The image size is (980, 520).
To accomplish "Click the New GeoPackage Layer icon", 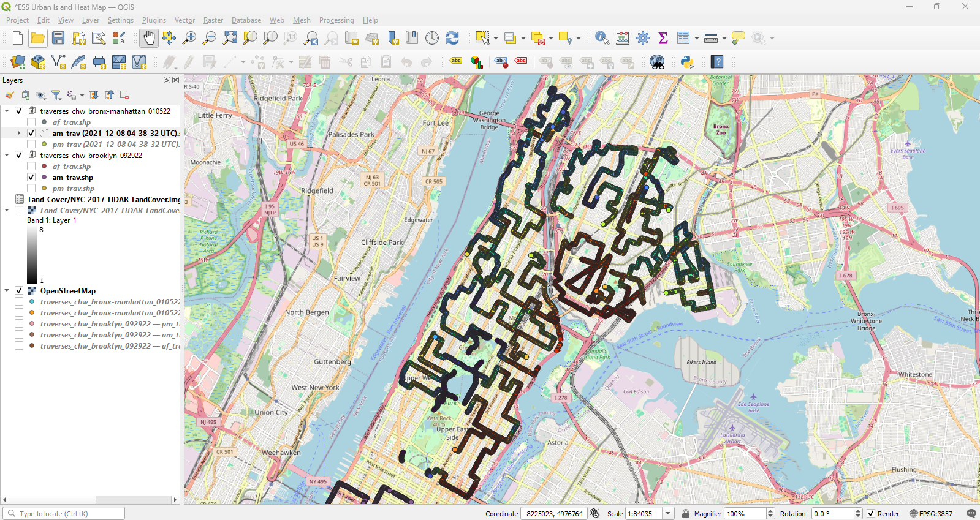I will click(38, 62).
